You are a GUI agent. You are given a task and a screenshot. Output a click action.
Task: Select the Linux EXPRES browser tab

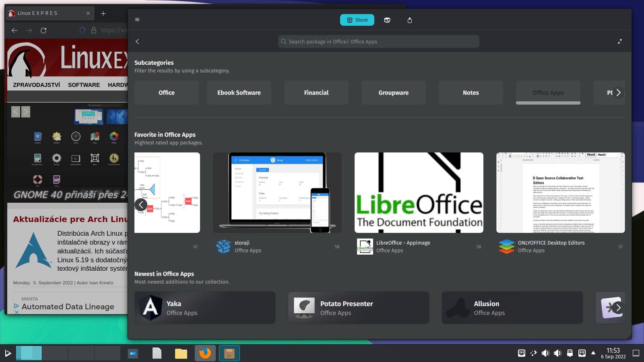coord(50,13)
